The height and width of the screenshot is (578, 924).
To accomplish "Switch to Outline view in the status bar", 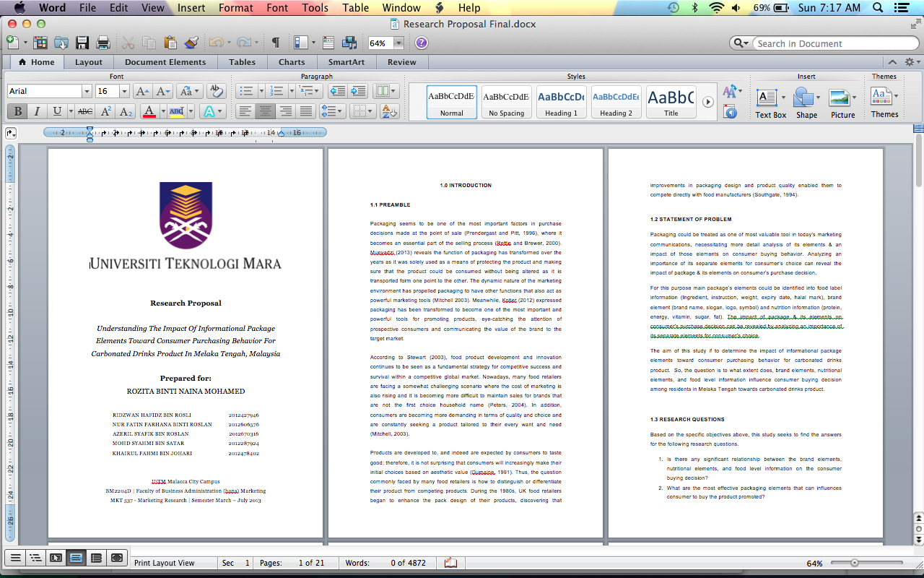I will pos(34,558).
